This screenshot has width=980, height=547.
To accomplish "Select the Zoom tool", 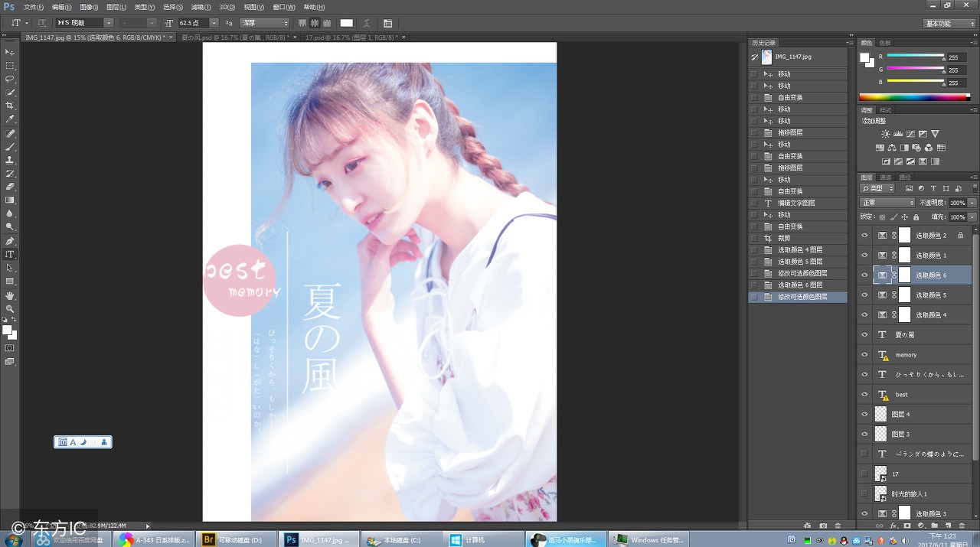I will 10,309.
